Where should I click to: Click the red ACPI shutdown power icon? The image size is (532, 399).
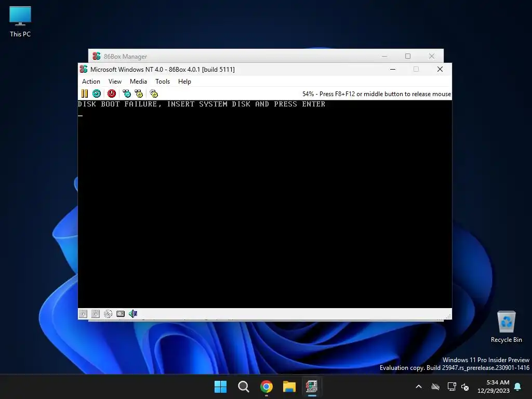pos(112,94)
